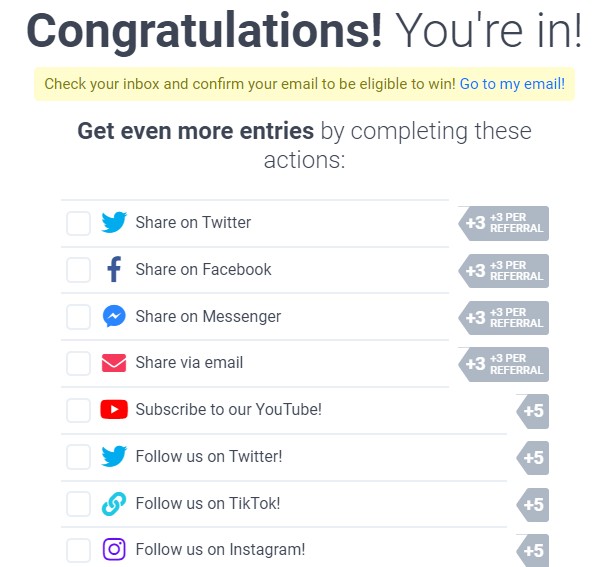Click the Twitter bird icon beside Share on Twitter

click(114, 222)
